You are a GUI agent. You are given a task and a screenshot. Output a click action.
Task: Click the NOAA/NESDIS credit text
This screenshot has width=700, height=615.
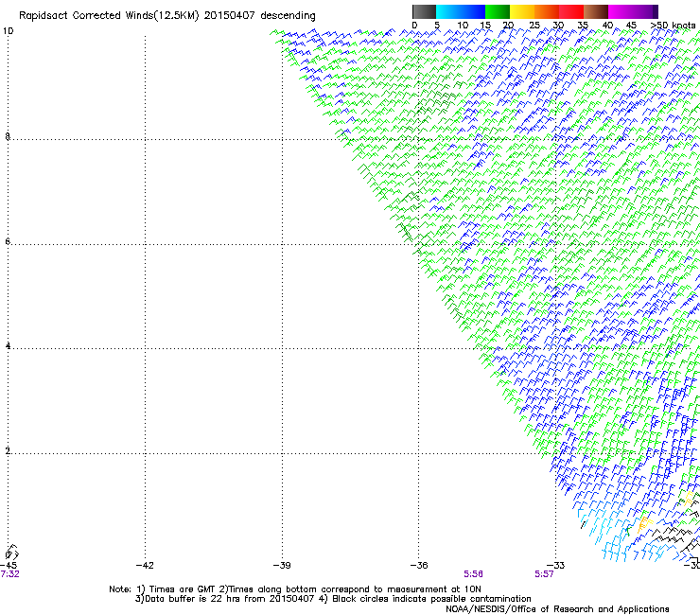(557, 609)
